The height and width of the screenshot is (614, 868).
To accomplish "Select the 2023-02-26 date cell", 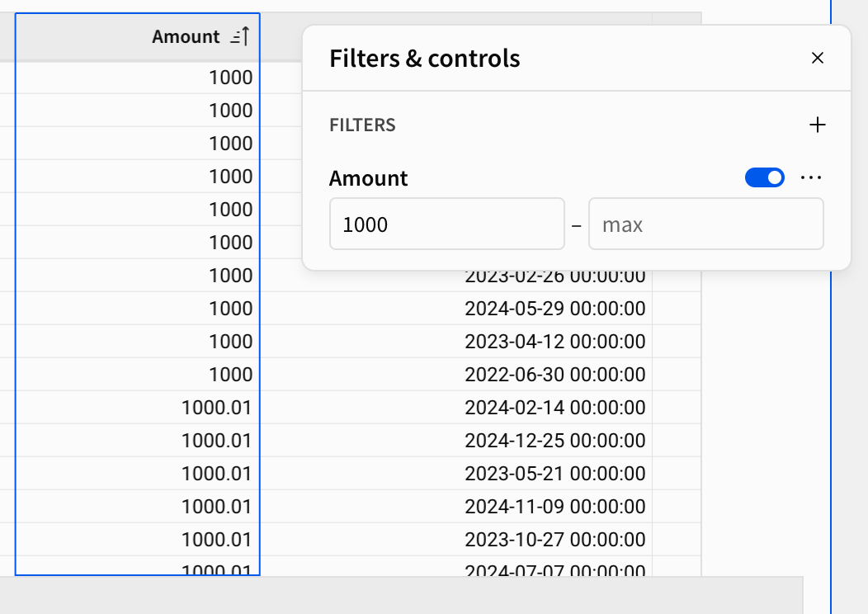I will point(554,276).
